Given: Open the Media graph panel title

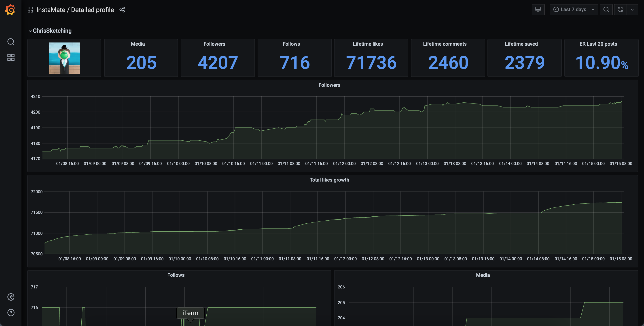Looking at the screenshot, I should [483, 275].
